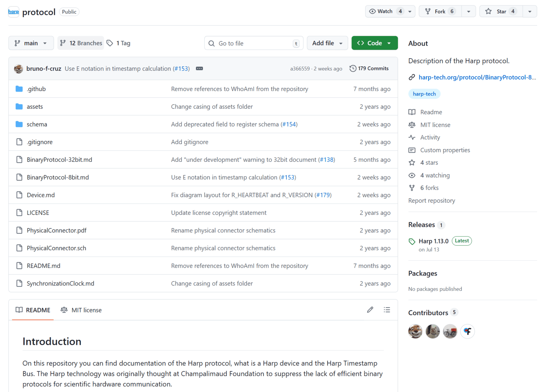Expand the Watch notifications dropdown arrow
Image resolution: width=549 pixels, height=392 pixels.
tap(410, 11)
